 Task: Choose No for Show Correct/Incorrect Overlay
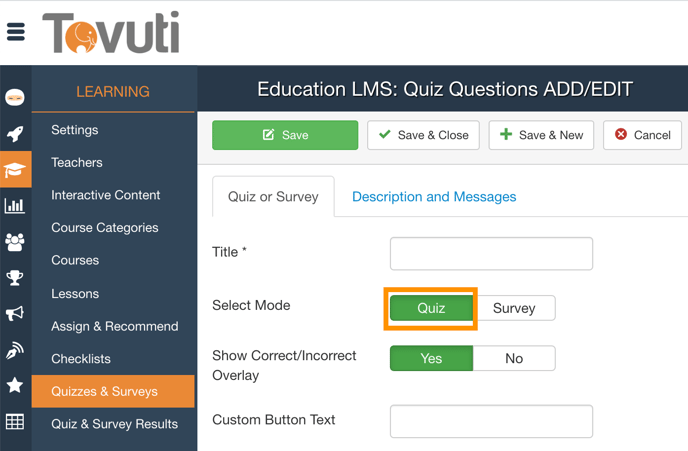(x=514, y=358)
